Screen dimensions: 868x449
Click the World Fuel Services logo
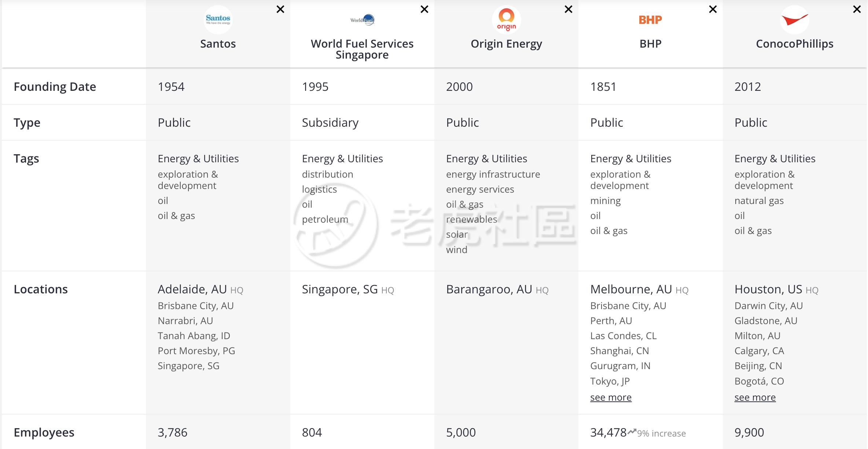[362, 20]
